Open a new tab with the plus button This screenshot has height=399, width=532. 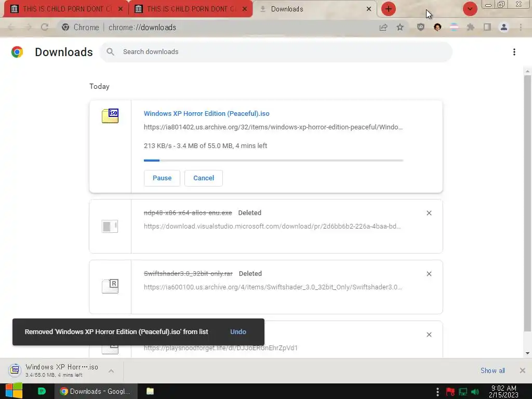(389, 9)
